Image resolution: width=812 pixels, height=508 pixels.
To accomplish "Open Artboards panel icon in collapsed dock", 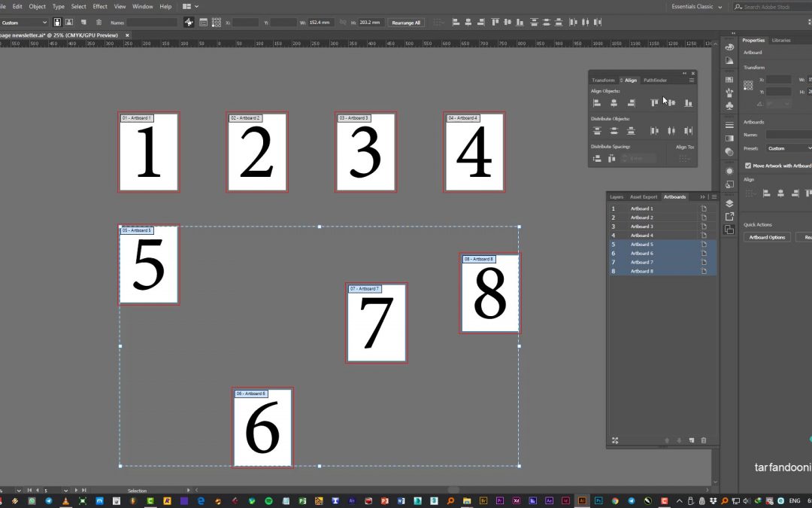I will 729,230.
